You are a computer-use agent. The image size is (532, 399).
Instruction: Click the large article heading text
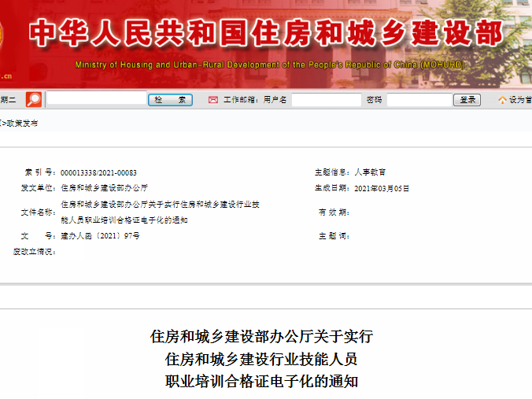261,359
